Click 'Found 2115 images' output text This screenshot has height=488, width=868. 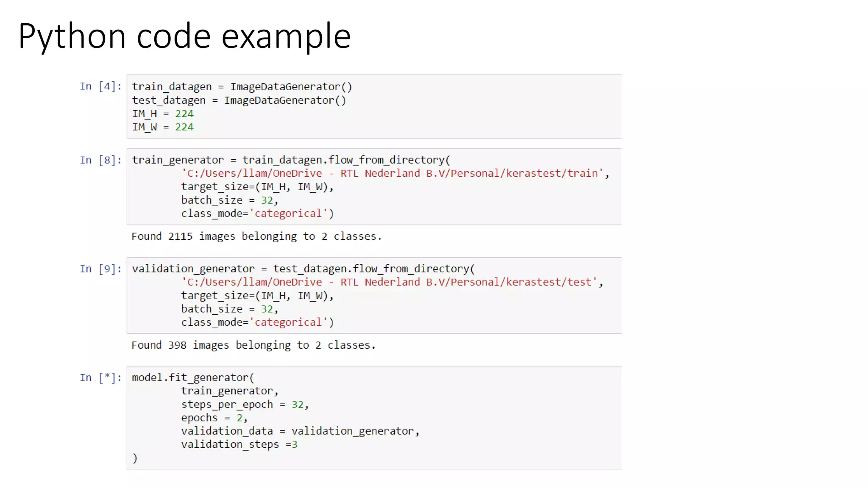click(256, 236)
